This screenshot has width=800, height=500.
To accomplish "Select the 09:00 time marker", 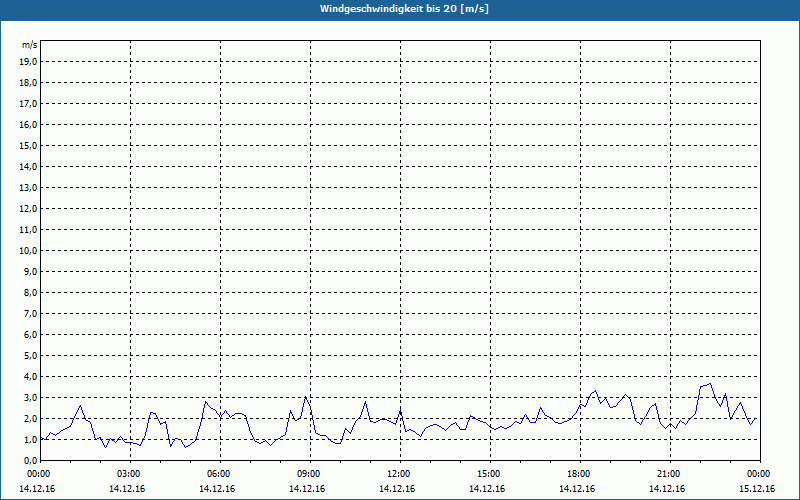I will pos(309,474).
